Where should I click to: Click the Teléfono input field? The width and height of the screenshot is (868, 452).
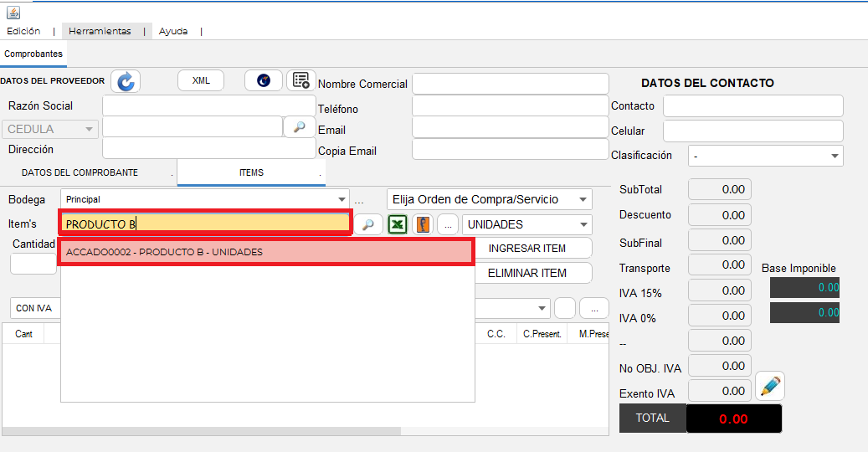point(511,105)
